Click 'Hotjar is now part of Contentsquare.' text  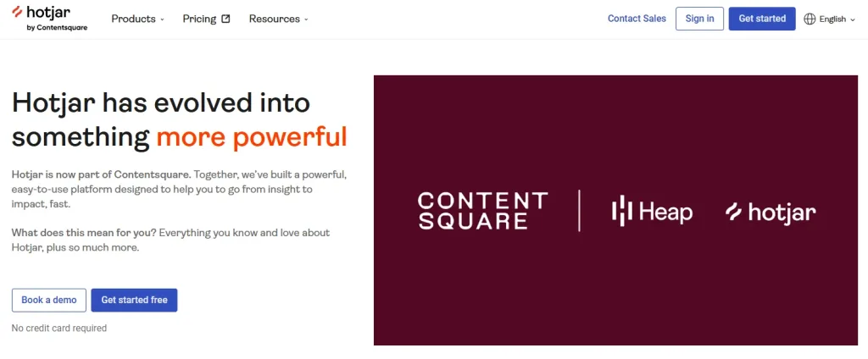(102, 174)
